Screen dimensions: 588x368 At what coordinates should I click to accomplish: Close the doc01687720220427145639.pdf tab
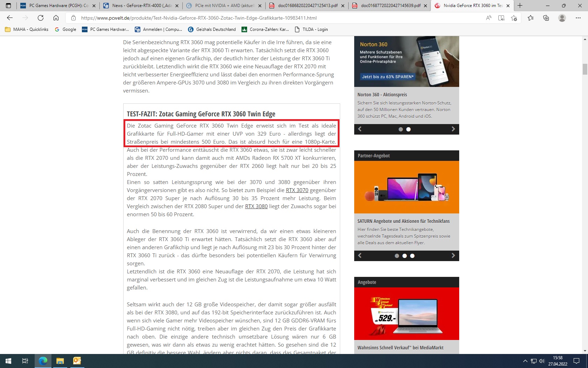click(x=425, y=6)
